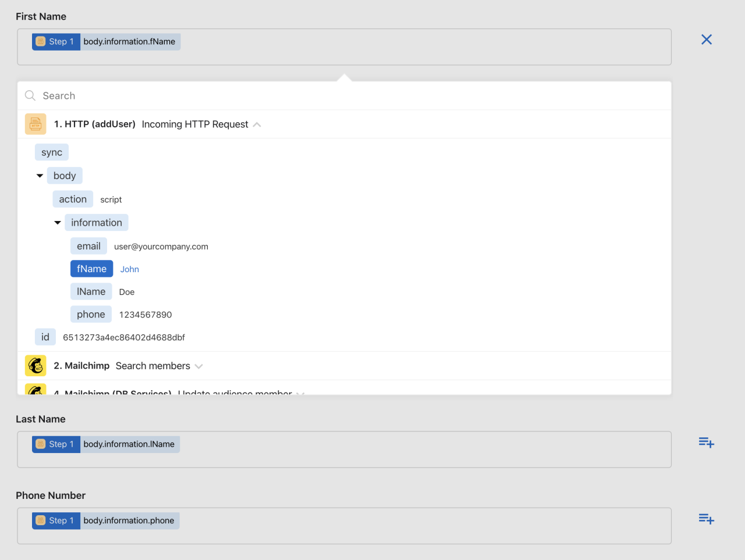Select the highlighted fName data tag
Image resolution: width=745 pixels, height=560 pixels.
(x=91, y=269)
